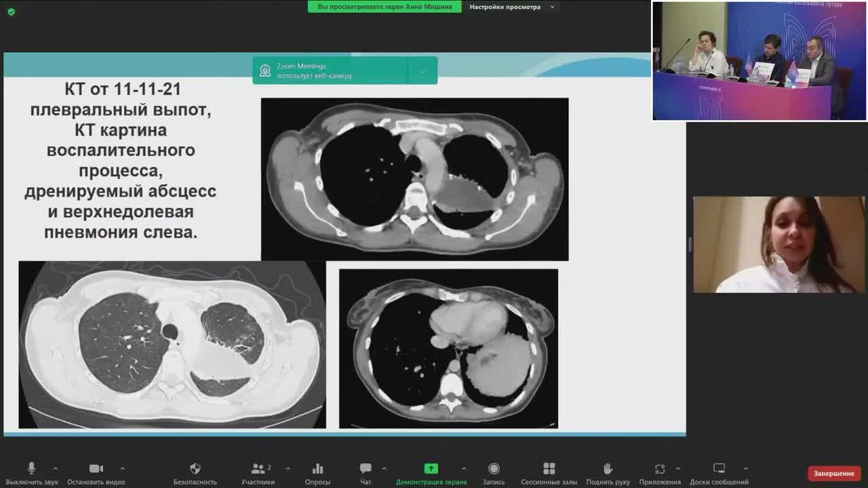Expand audio options arrow next to microphone
The width and height of the screenshot is (868, 488).
(x=56, y=468)
